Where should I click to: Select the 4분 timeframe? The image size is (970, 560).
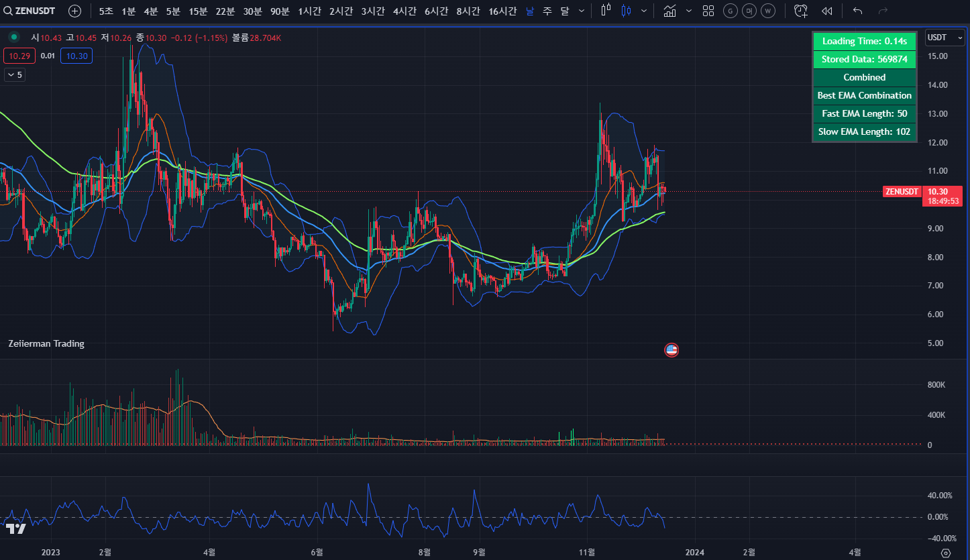[x=151, y=11]
